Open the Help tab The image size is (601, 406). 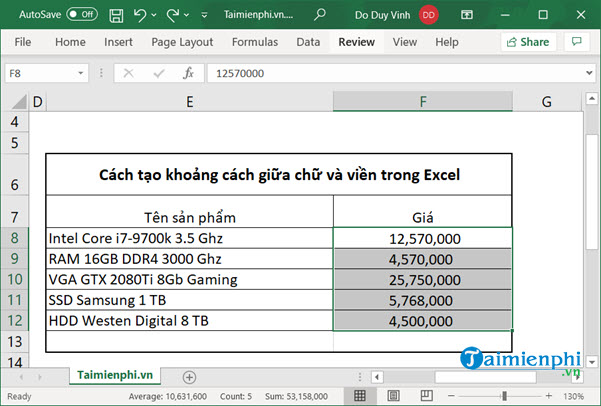(x=447, y=42)
